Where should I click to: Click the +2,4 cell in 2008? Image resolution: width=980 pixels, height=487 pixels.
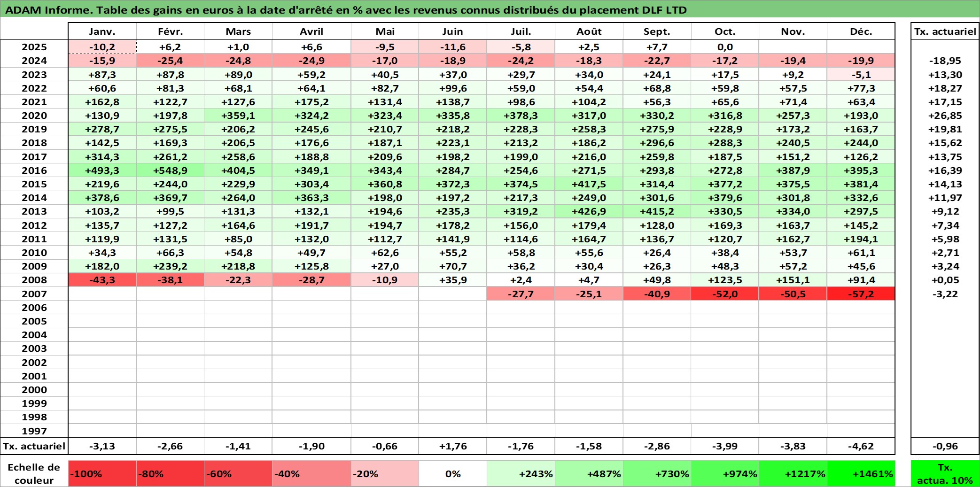(x=521, y=280)
